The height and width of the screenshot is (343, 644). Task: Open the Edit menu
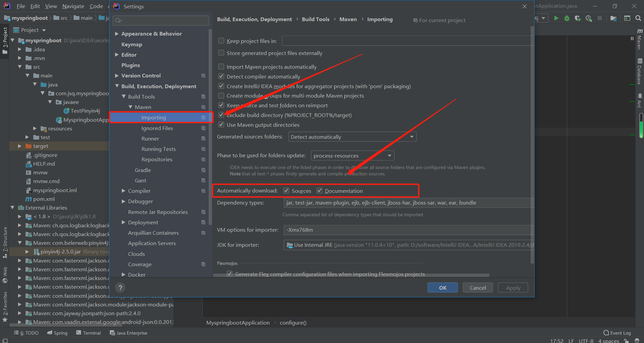[x=35, y=6]
